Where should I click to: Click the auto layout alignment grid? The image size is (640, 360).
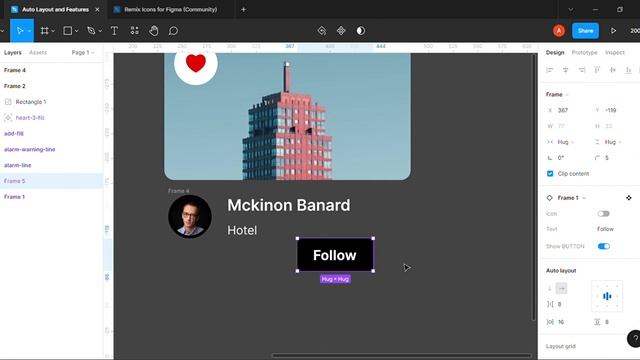(x=607, y=296)
